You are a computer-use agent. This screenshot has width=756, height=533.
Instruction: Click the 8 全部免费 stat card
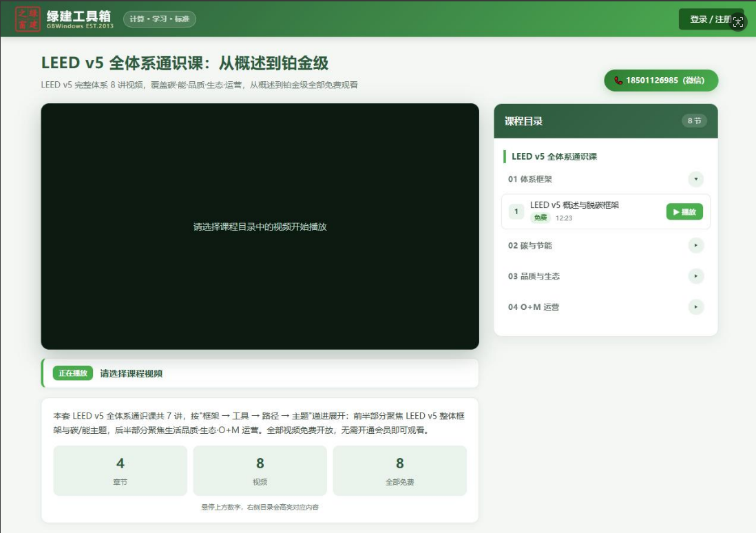click(x=400, y=471)
